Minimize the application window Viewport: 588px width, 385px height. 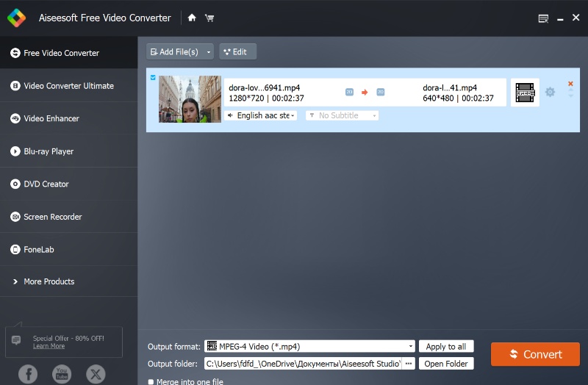(560, 18)
